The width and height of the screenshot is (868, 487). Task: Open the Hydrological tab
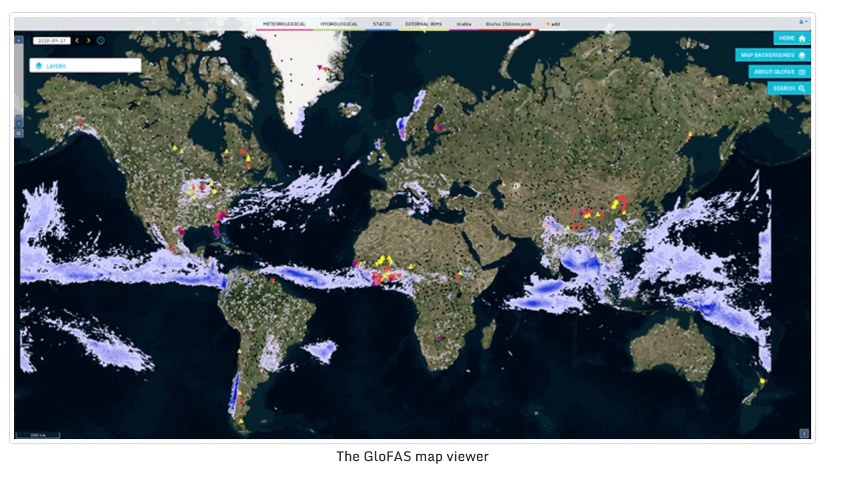pyautogui.click(x=339, y=24)
